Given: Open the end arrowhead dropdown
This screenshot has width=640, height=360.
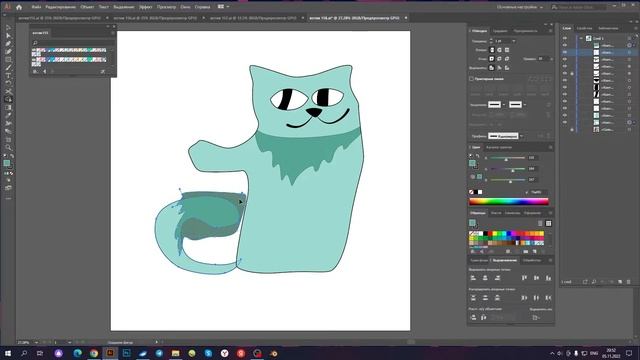Looking at the screenshot, I should point(525,105).
